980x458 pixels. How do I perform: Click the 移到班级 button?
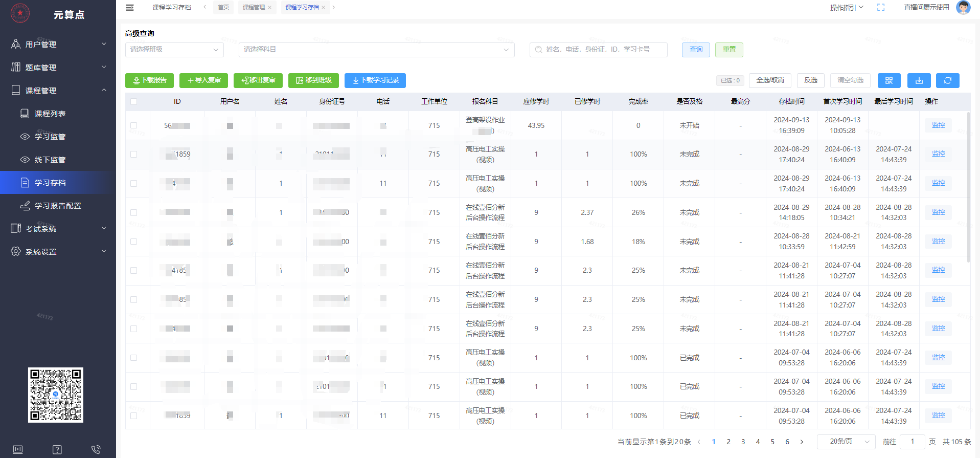pyautogui.click(x=313, y=80)
